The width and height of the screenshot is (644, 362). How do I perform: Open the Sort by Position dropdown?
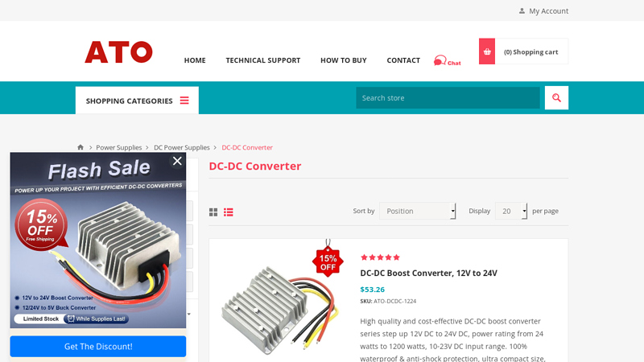pos(417,211)
